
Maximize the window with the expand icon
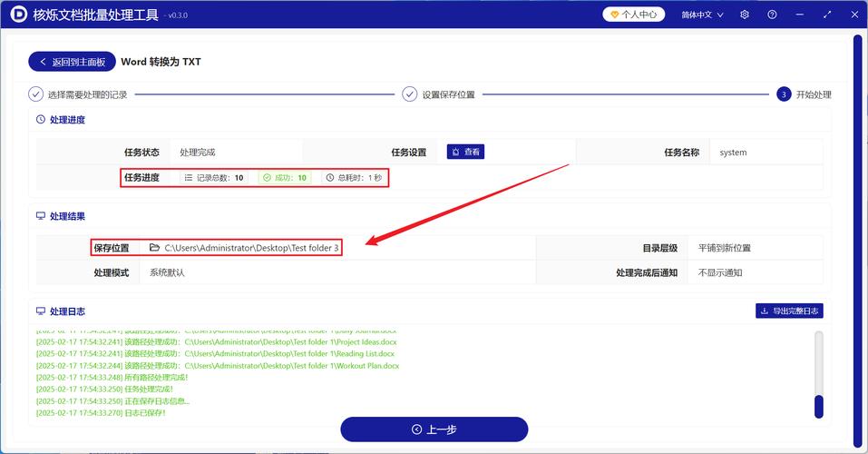(827, 15)
